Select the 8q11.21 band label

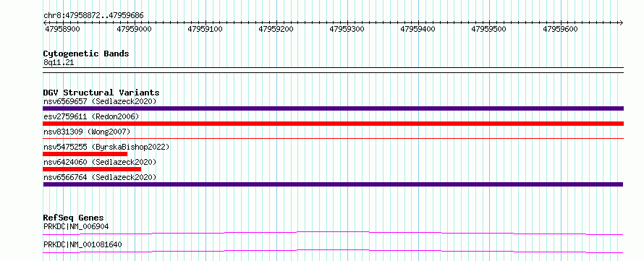coord(59,63)
